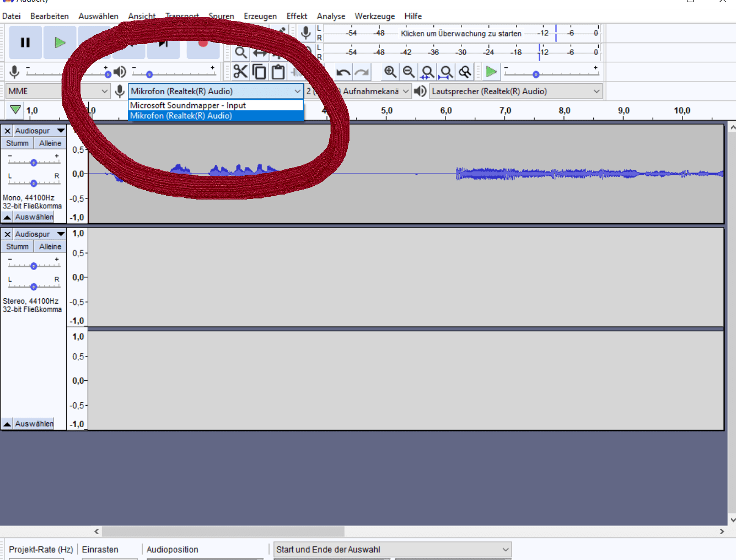The width and height of the screenshot is (736, 560).
Task: Zoom out with the minus magnifier
Action: [409, 72]
